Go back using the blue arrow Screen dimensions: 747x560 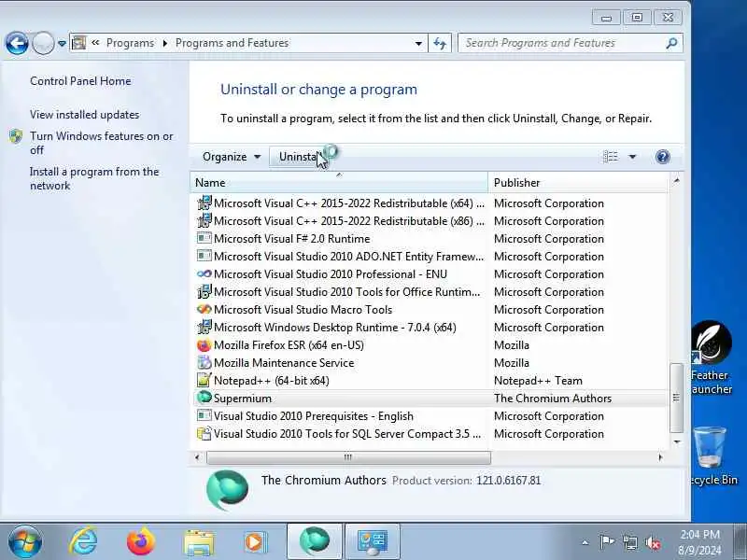[17, 43]
